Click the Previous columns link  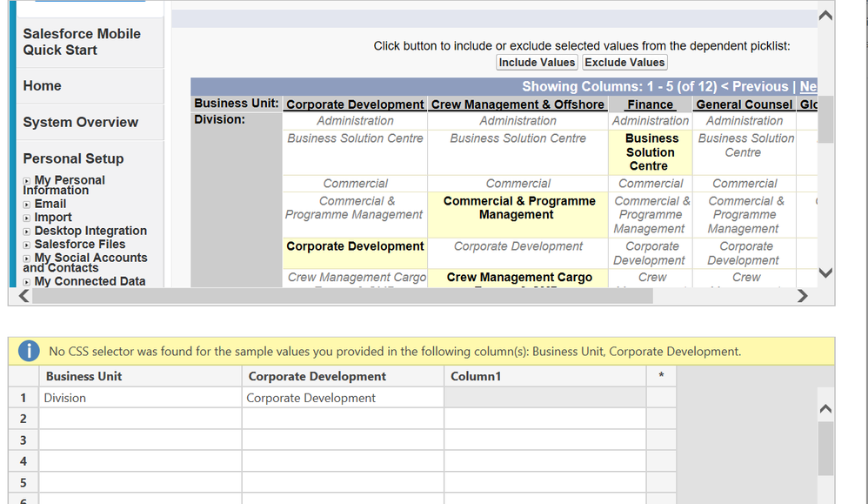pyautogui.click(x=755, y=86)
